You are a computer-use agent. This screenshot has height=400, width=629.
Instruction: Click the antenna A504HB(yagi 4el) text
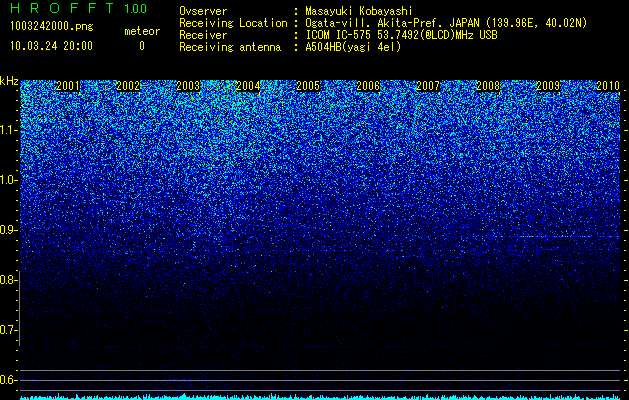353,47
